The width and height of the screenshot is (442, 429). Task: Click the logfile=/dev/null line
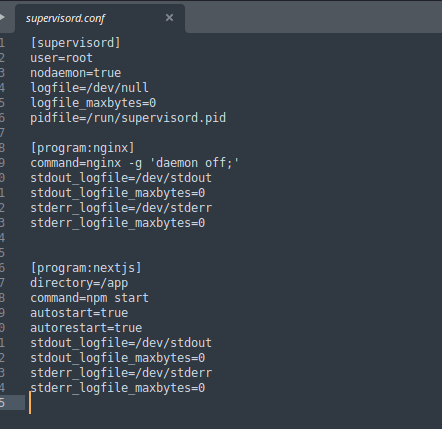tap(89, 88)
